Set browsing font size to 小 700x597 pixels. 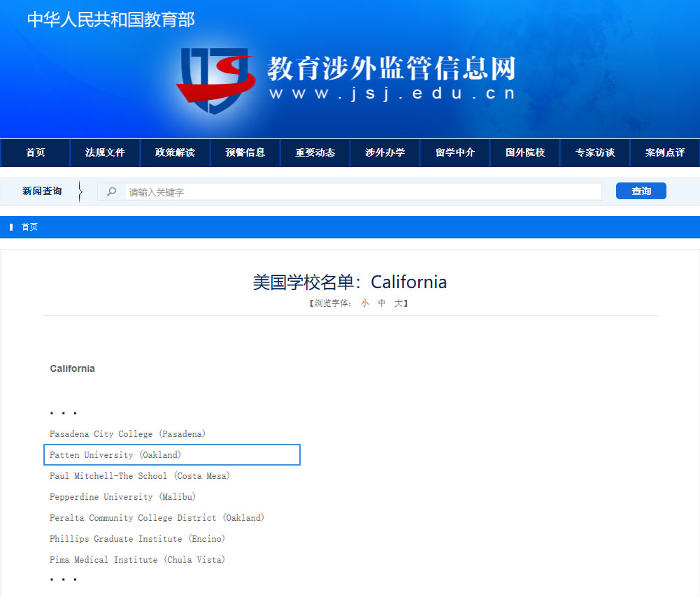click(365, 303)
